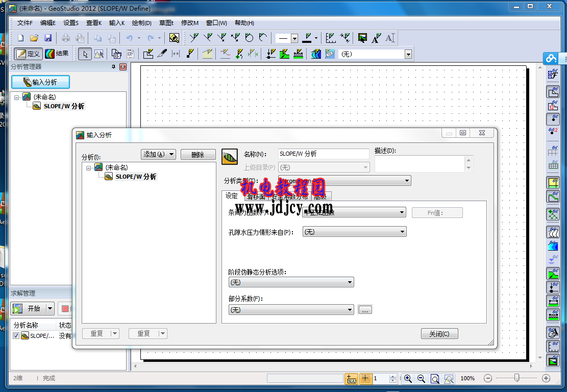Open the 添加(A) dropdown button
This screenshot has width=567, height=392.
point(158,155)
